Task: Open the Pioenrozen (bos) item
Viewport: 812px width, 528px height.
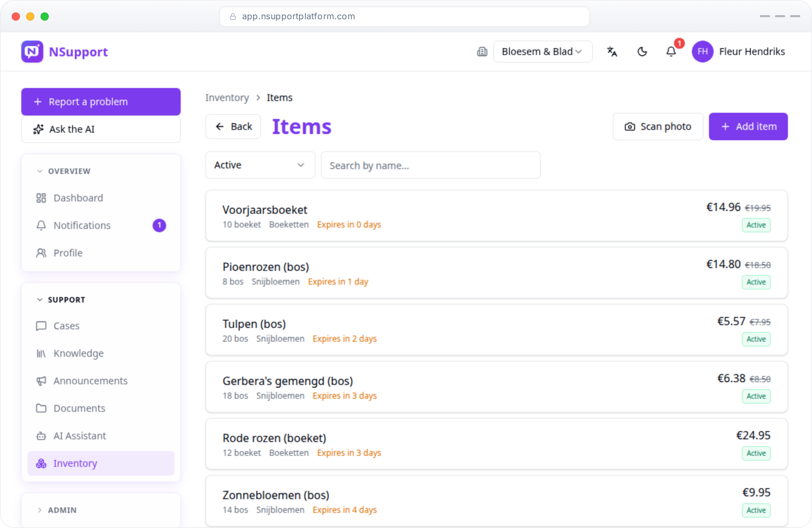Action: pos(496,273)
